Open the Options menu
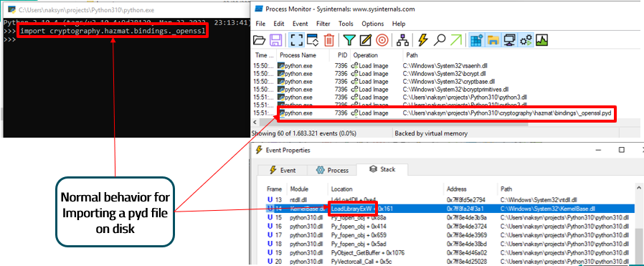Image resolution: width=644 pixels, height=266 pixels. (372, 24)
